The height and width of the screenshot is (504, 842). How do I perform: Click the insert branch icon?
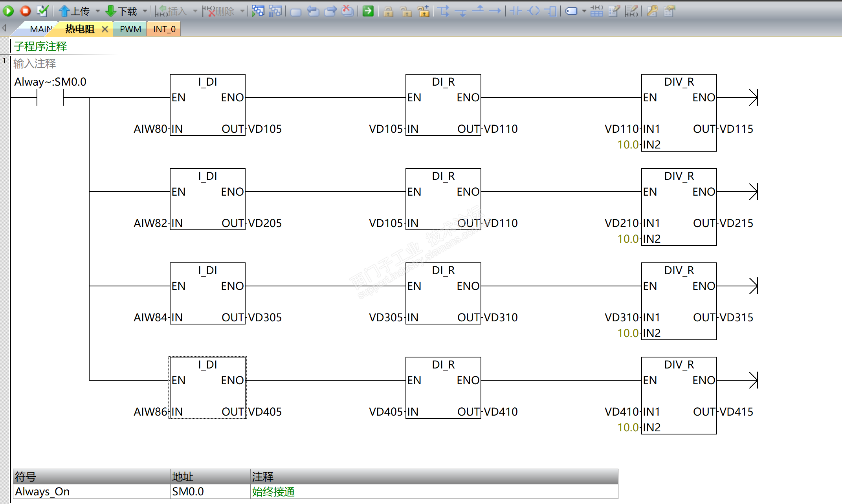point(444,11)
